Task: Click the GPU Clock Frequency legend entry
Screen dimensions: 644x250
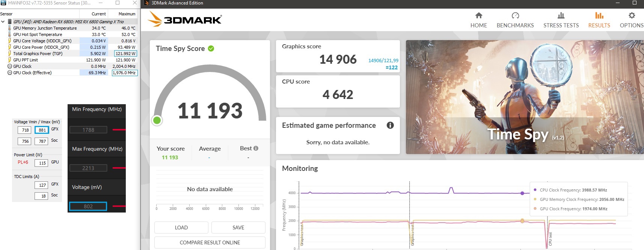Action: pos(570,209)
